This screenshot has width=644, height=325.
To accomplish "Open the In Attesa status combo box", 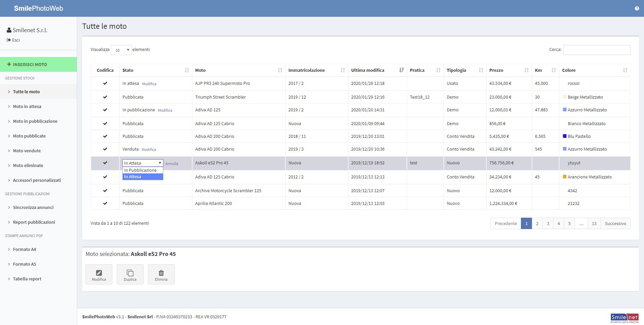I will pos(143,163).
